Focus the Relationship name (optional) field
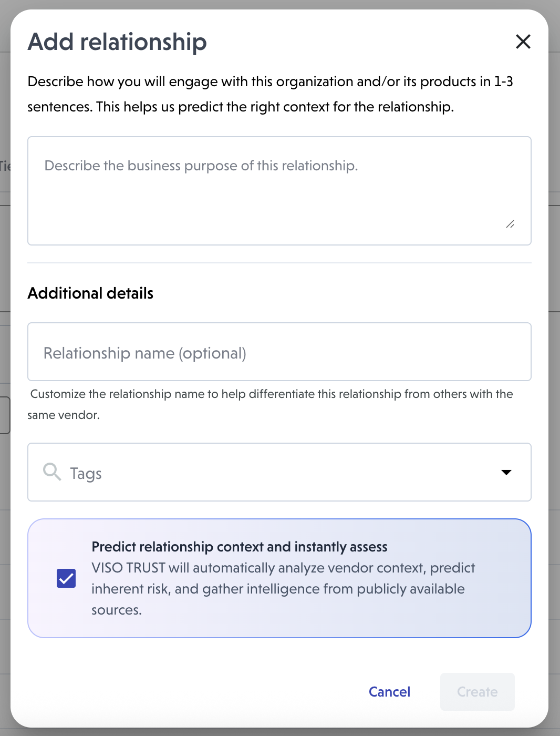 (278, 352)
